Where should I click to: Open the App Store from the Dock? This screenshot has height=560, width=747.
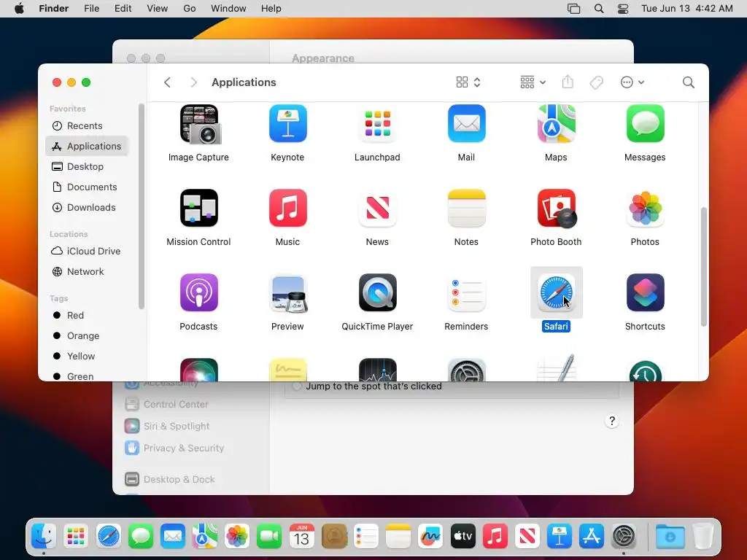tap(592, 537)
